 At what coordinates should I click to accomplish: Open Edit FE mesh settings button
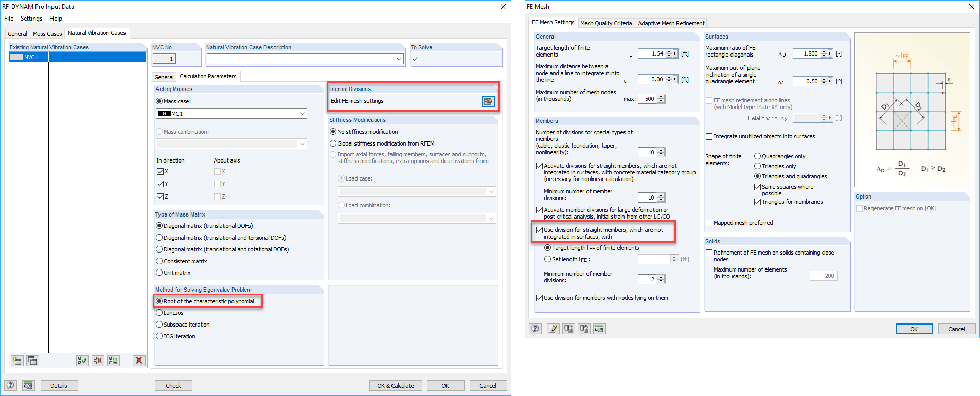[x=488, y=101]
